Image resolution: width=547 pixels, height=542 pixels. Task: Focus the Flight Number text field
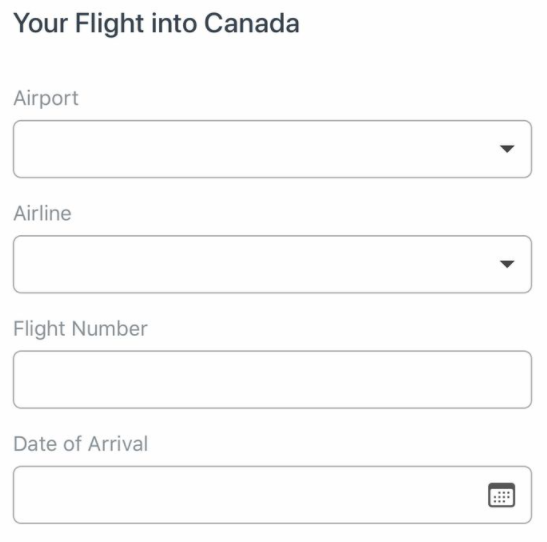pos(272,379)
